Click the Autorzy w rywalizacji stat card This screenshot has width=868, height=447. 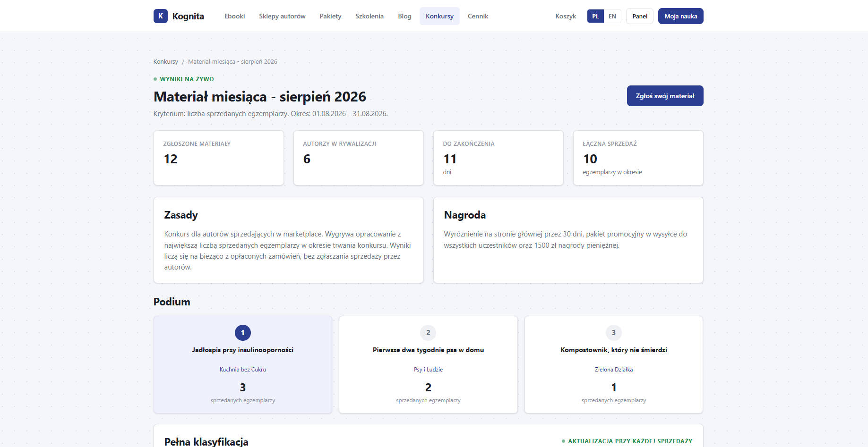click(x=359, y=158)
